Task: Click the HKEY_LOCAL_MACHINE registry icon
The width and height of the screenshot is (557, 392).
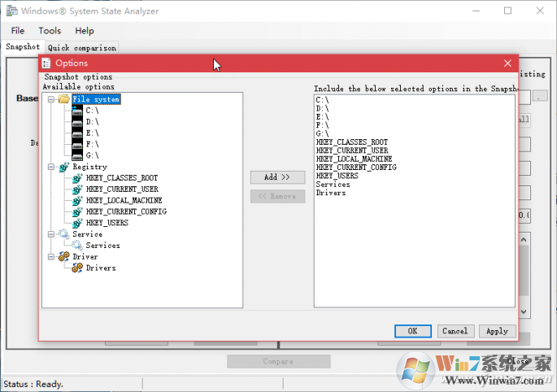Action: [x=77, y=200]
